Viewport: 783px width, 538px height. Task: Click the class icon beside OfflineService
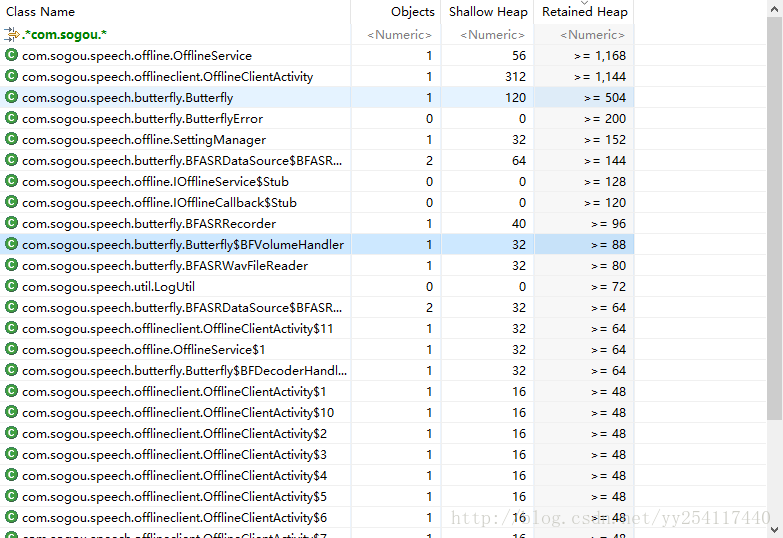pyautogui.click(x=11, y=56)
